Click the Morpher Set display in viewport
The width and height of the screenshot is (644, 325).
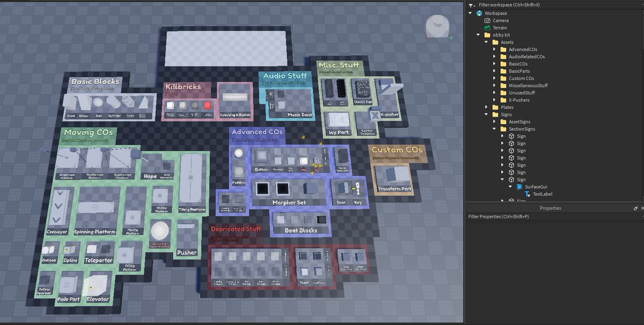(290, 191)
